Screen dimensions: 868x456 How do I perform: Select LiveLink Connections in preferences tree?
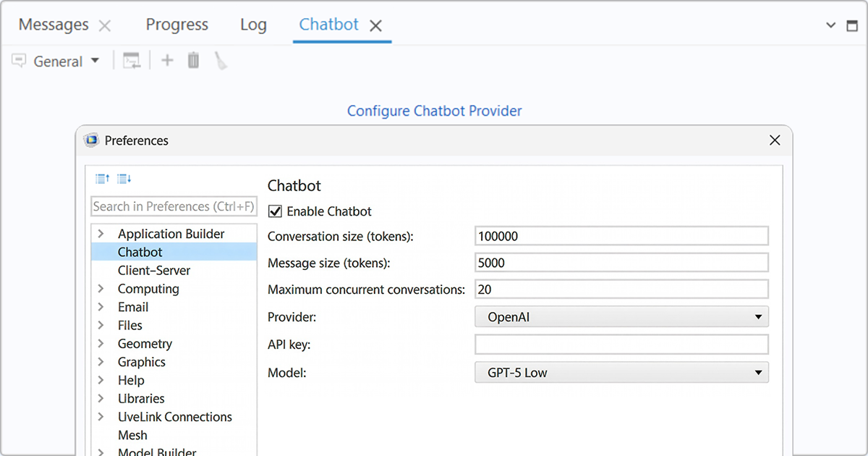point(175,417)
